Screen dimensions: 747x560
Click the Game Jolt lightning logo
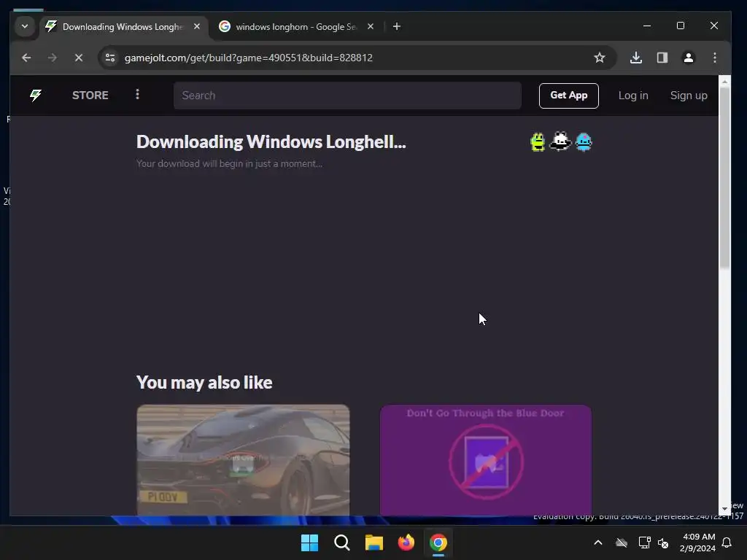(36, 96)
